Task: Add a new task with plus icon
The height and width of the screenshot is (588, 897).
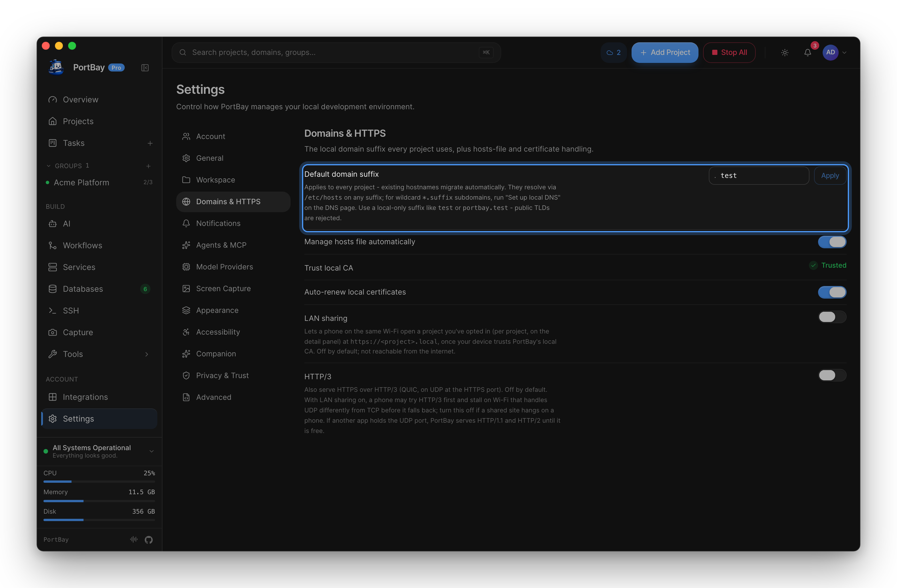Action: 150,143
